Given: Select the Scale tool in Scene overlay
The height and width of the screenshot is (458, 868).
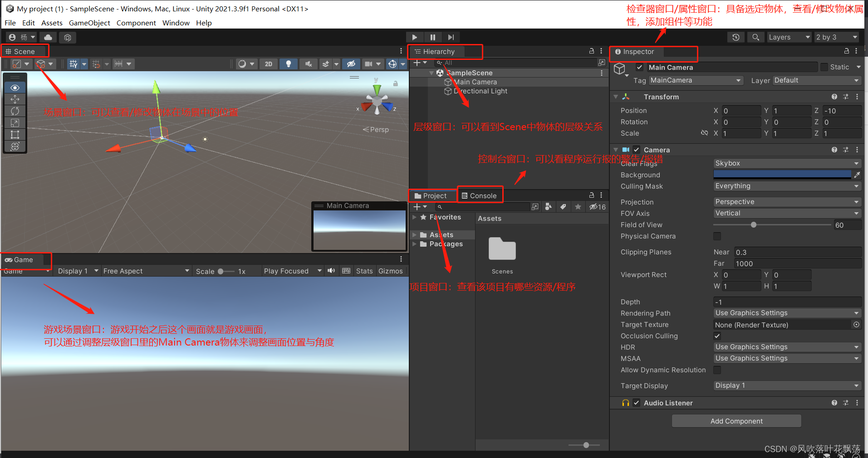Looking at the screenshot, I should tap(15, 123).
